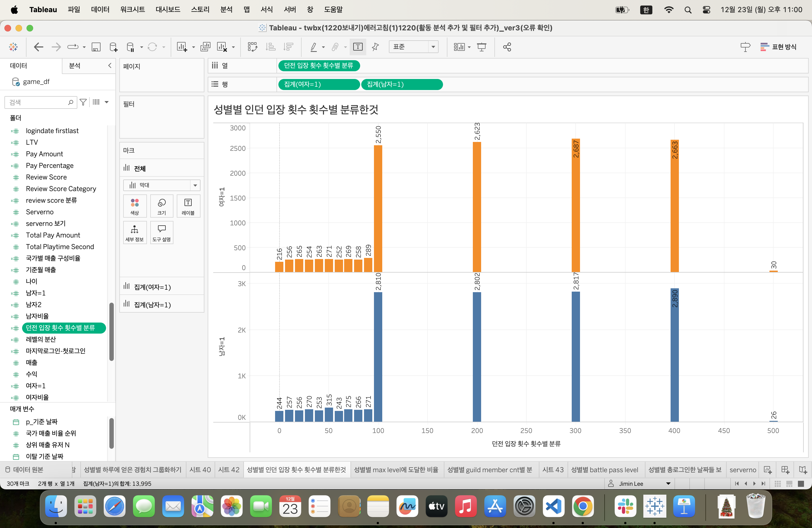Open the show/hide cards dropdown arrow
The width and height of the screenshot is (812, 528).
470,47
